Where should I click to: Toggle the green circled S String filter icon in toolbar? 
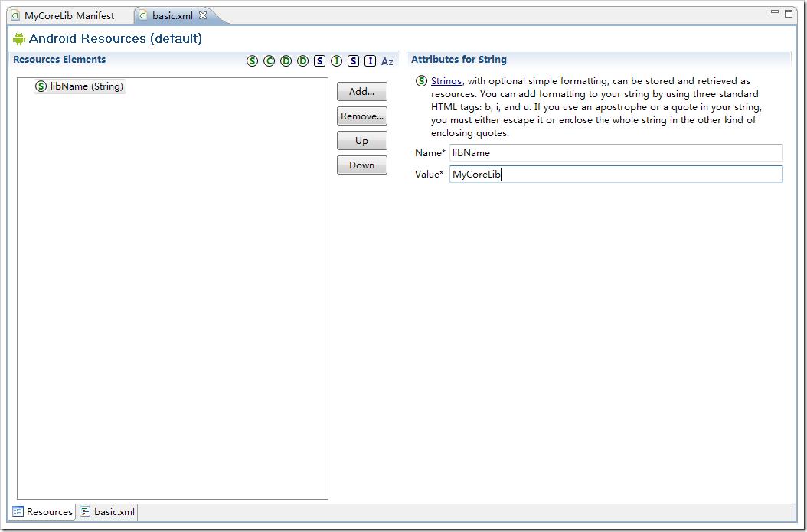pos(252,61)
